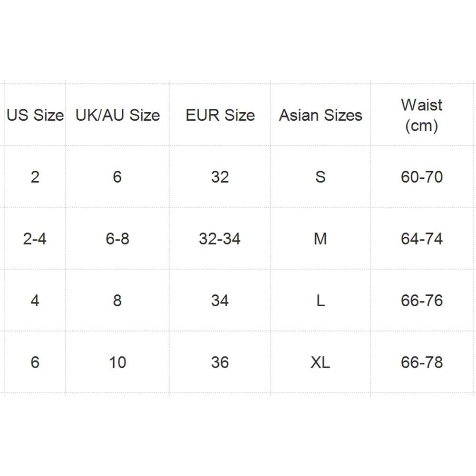Viewport: 476px width, 476px height.
Task: Click the US Size column header
Action: pyautogui.click(x=35, y=115)
